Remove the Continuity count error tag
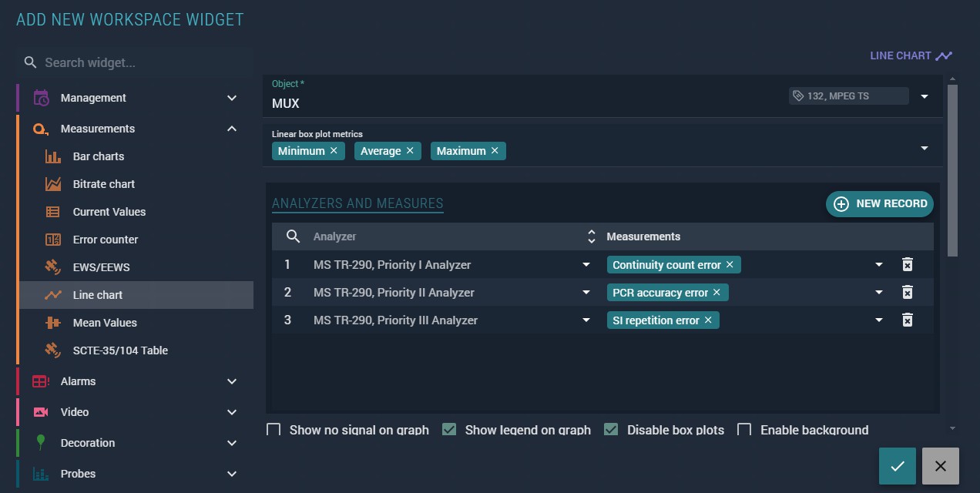980x493 pixels. point(730,265)
